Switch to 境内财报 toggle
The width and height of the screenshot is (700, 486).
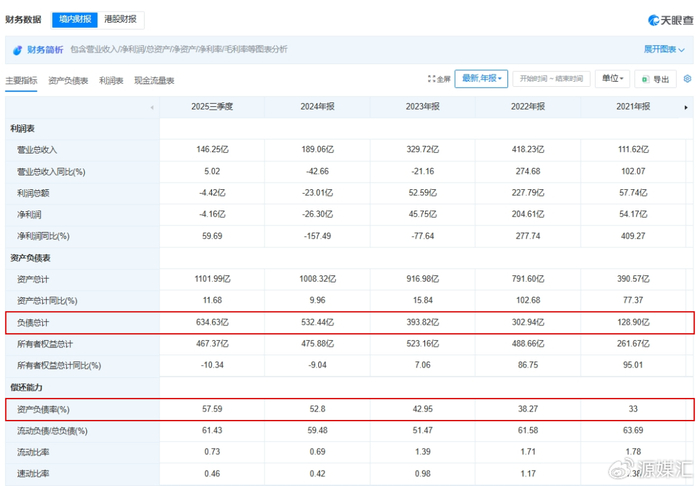pos(75,19)
